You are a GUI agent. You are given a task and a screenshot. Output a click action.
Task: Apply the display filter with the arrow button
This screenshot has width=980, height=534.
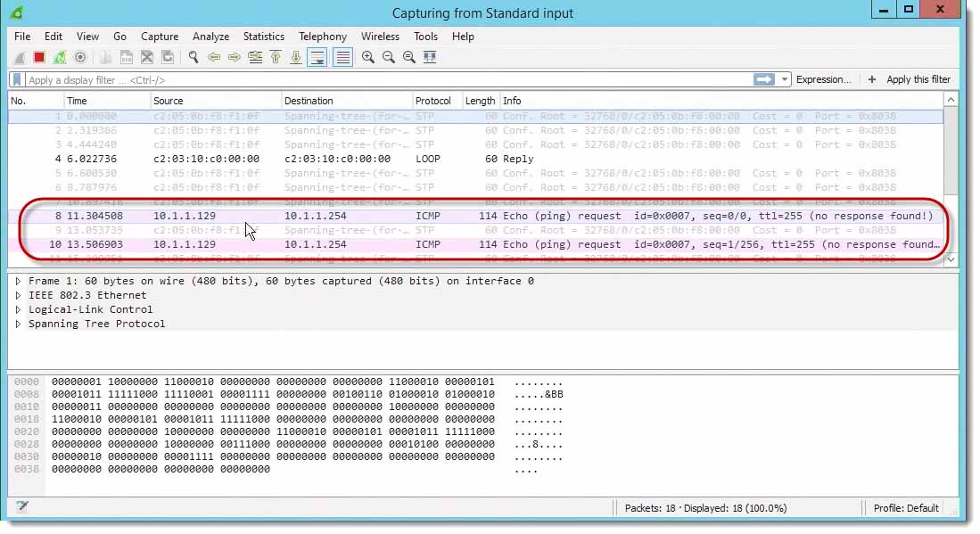(763, 79)
